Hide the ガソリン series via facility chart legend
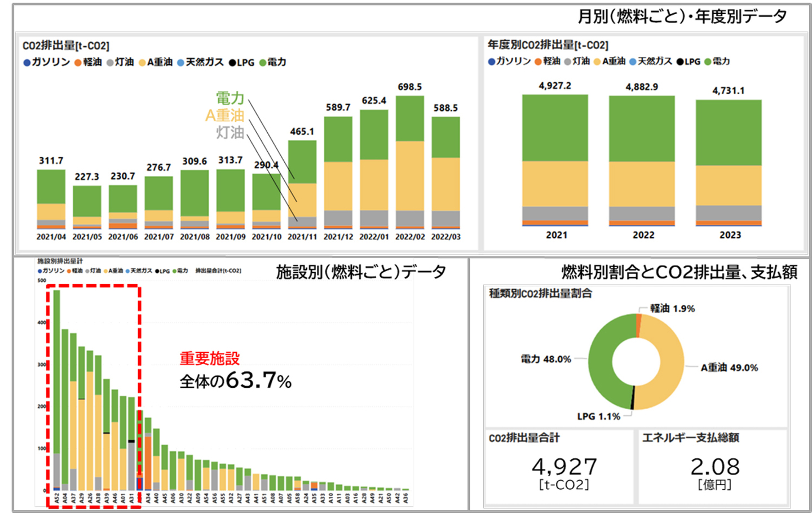This screenshot has height=514, width=812. 39,271
